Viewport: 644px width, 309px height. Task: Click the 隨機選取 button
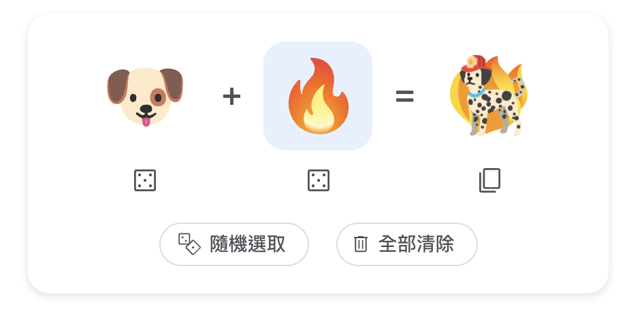point(234,244)
